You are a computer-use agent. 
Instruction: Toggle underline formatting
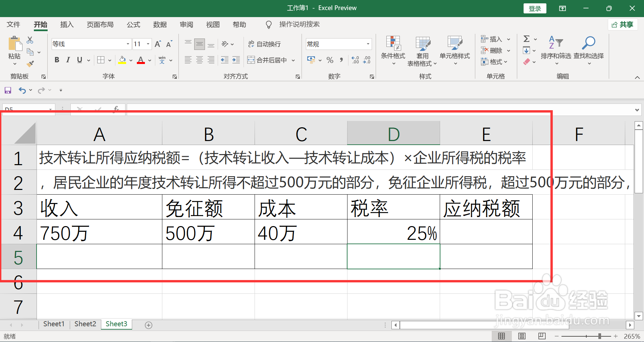(79, 60)
